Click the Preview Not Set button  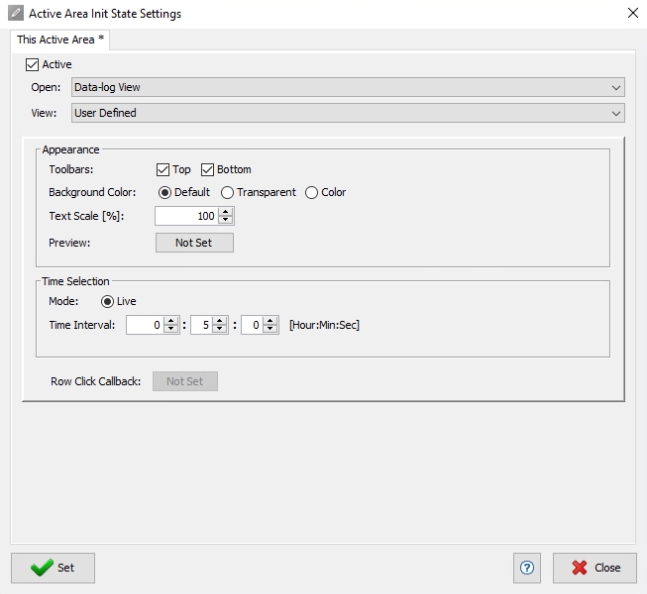pos(194,243)
